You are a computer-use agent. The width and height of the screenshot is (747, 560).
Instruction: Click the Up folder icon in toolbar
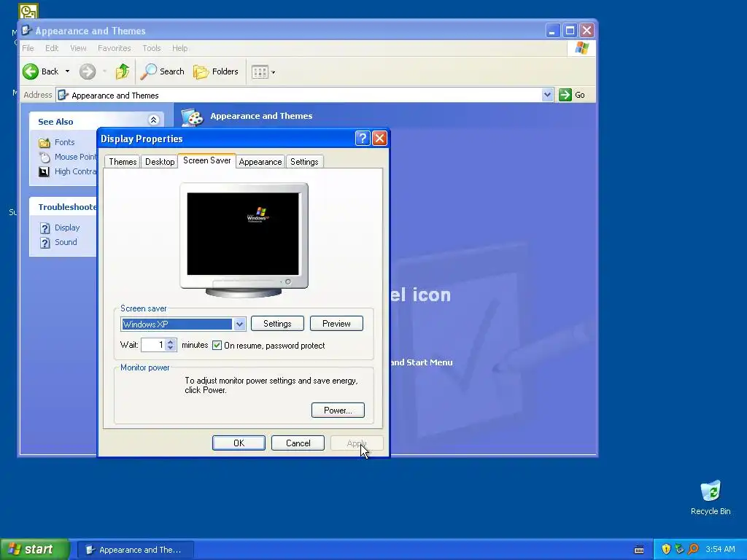click(x=123, y=71)
